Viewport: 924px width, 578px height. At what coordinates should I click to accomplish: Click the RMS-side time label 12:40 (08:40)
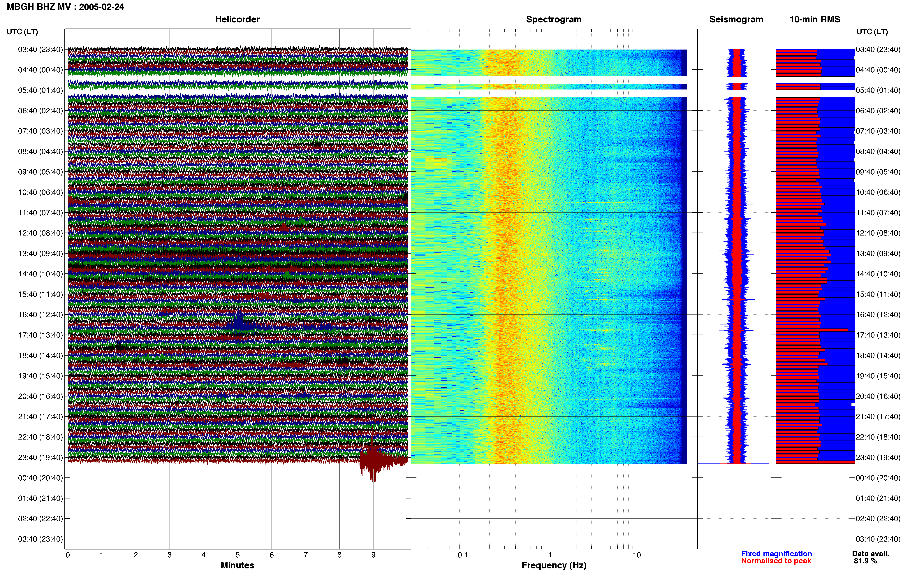[x=878, y=233]
